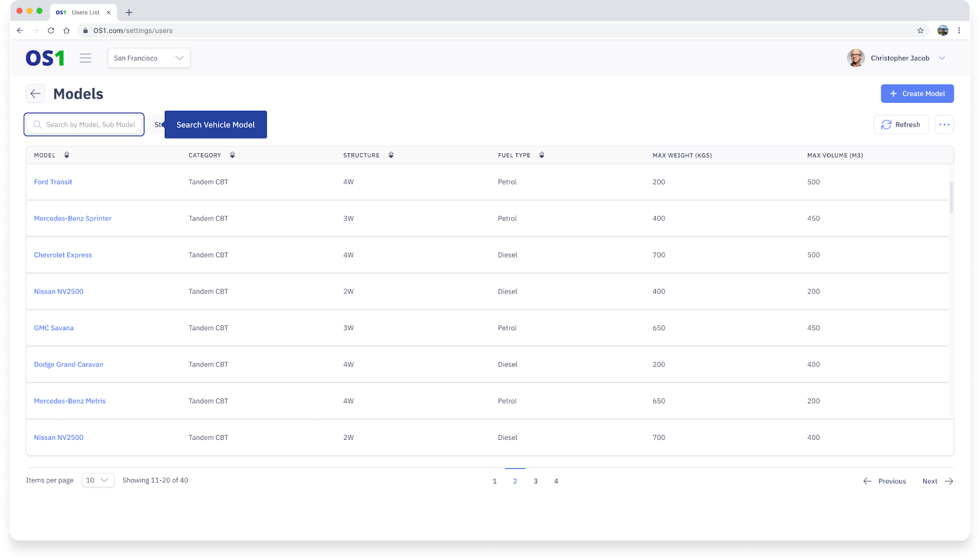Jump to page 1

[495, 482]
